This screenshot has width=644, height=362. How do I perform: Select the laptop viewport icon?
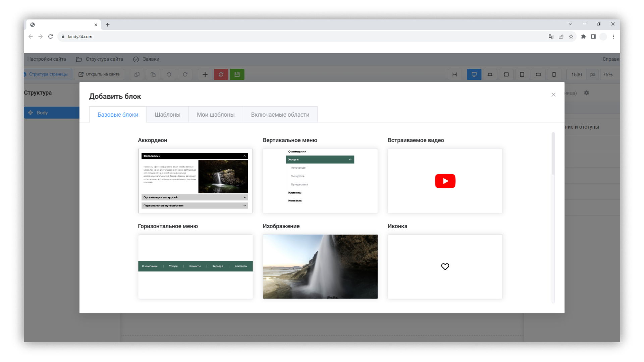[x=490, y=74]
